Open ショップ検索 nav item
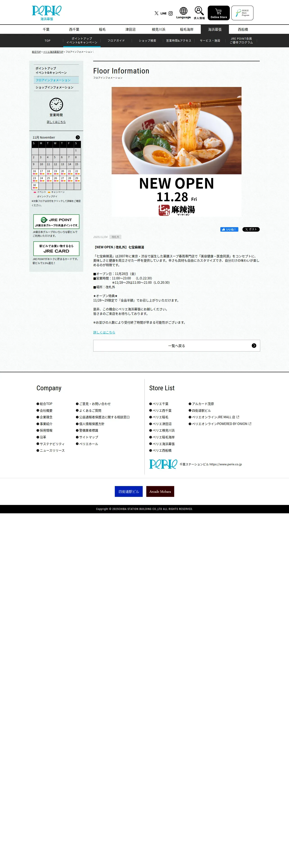Viewport: 289px width, 868px height. tap(147, 40)
